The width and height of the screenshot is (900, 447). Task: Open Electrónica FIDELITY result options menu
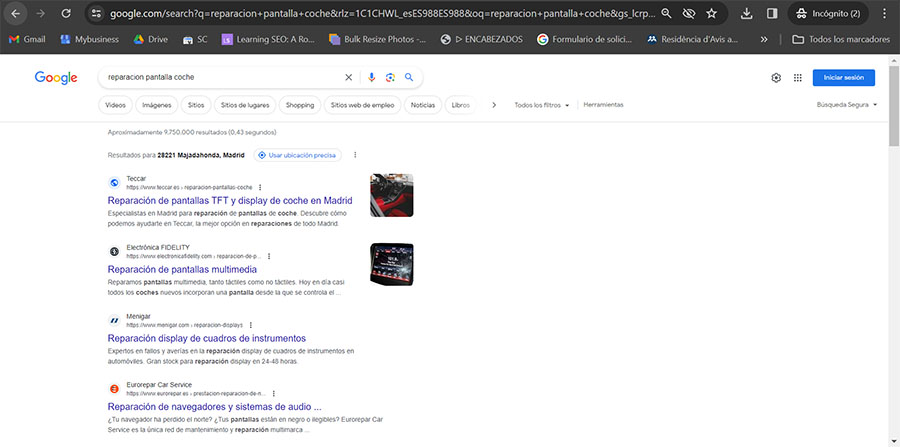click(269, 256)
